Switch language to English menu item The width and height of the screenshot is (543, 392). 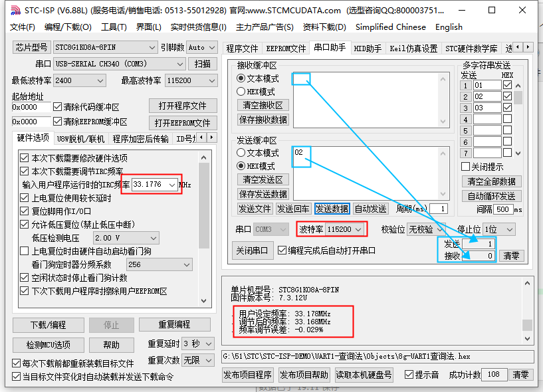449,27
